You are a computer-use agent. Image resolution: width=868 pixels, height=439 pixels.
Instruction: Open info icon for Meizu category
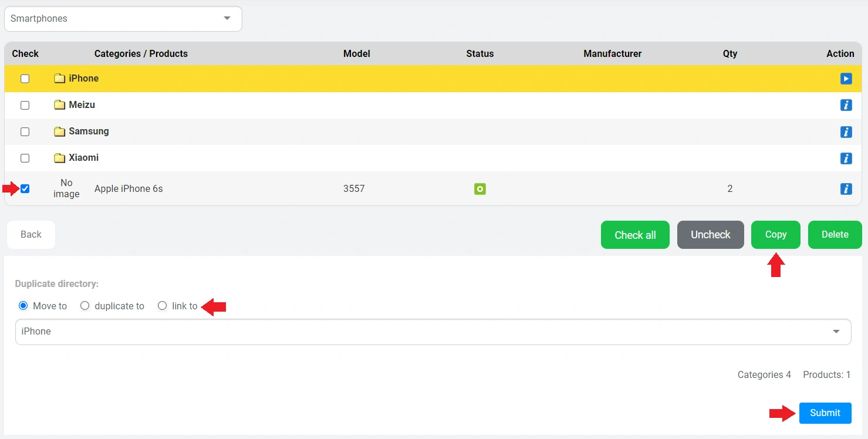(x=846, y=105)
